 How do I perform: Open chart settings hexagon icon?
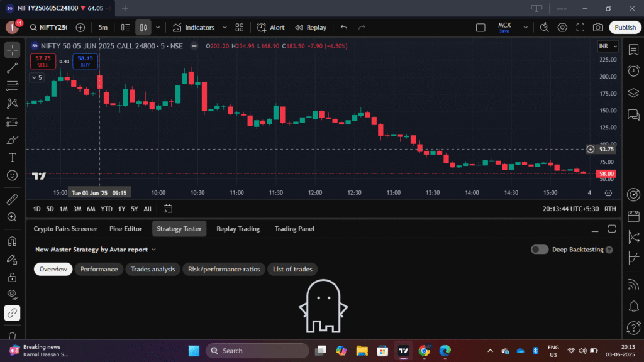[x=562, y=28]
